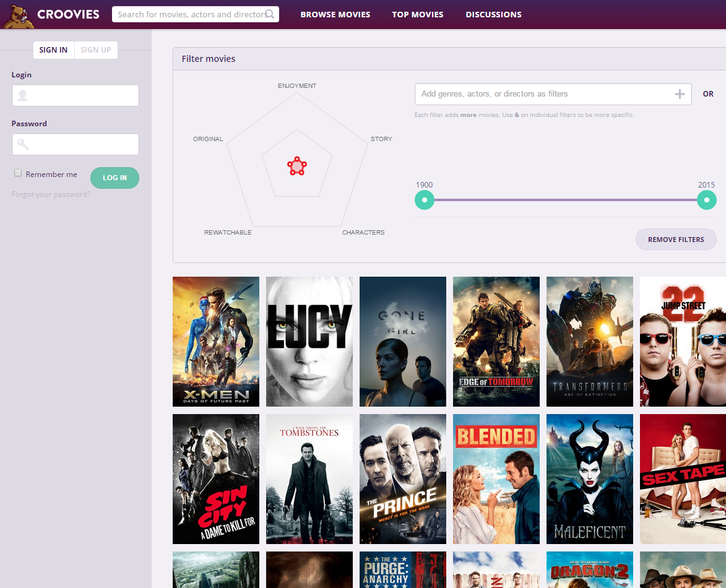726x588 pixels.
Task: Toggle the OR filter mode
Action: point(708,94)
